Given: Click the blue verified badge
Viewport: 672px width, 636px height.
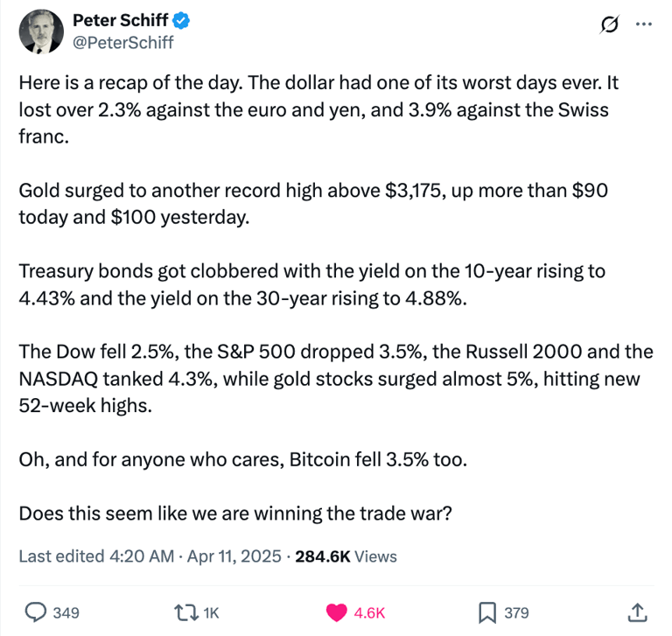Looking at the screenshot, I should click(x=181, y=21).
